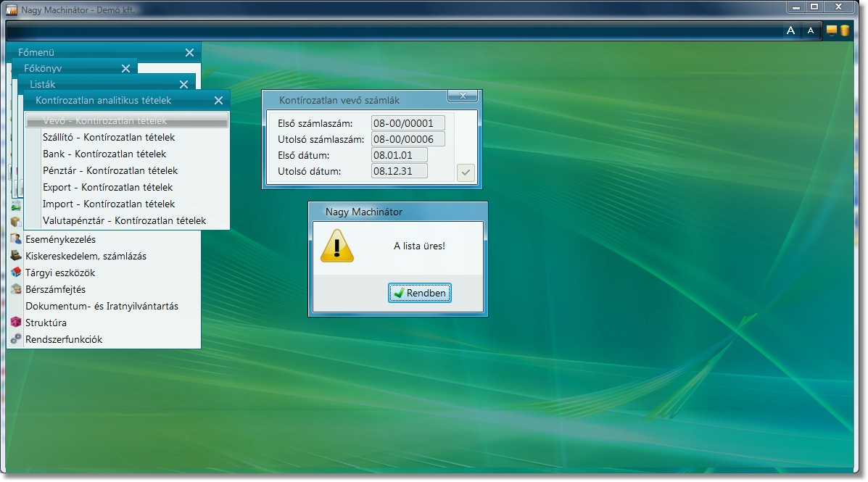Minimize the Nagy Machinátor main window
The image size is (868, 482).
tap(795, 7)
